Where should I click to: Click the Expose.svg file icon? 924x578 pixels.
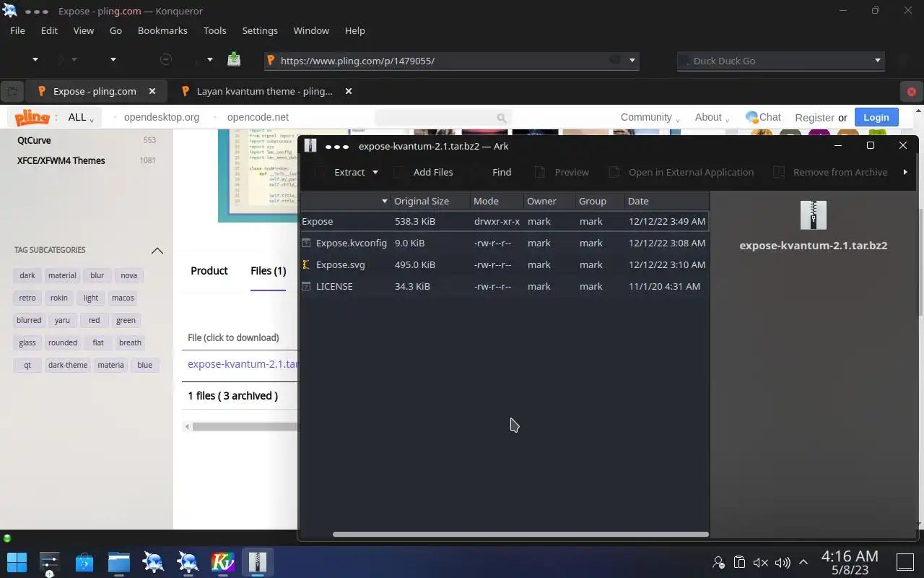coord(306,264)
